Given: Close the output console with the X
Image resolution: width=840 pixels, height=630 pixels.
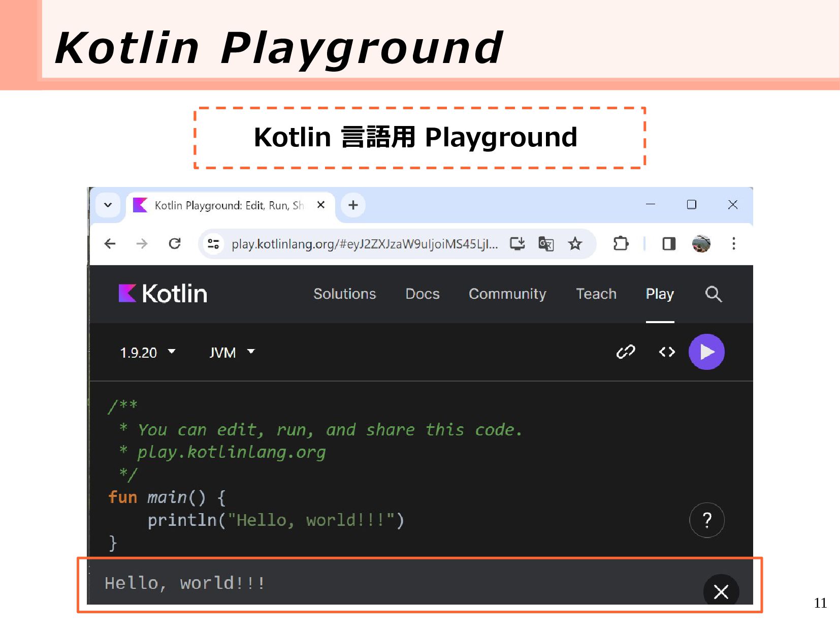Looking at the screenshot, I should 721,591.
